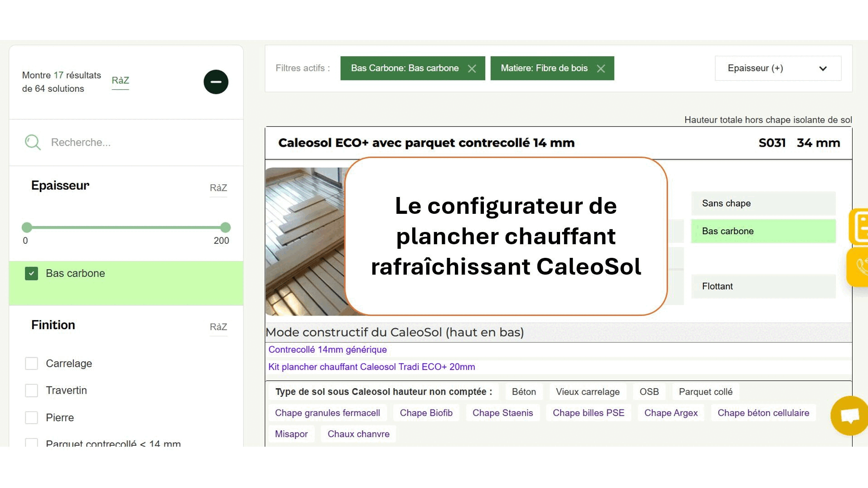Reset all filters with top RàZ link
The width and height of the screenshot is (868, 488).
(x=120, y=80)
